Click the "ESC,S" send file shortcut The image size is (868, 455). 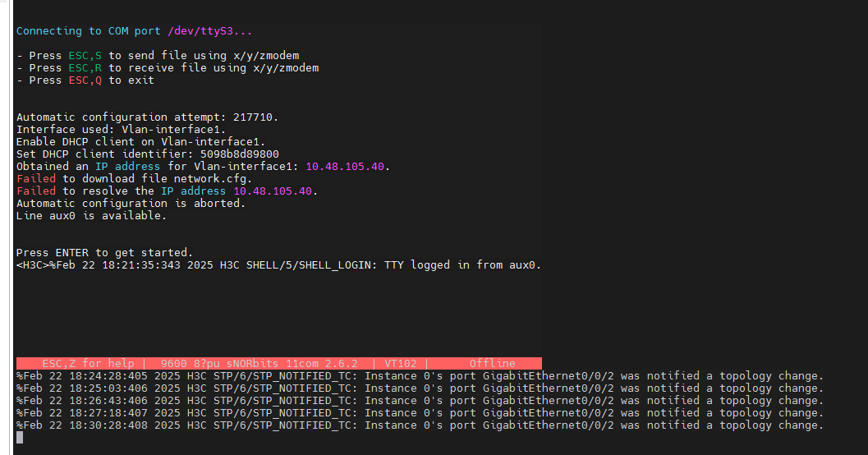[85, 56]
